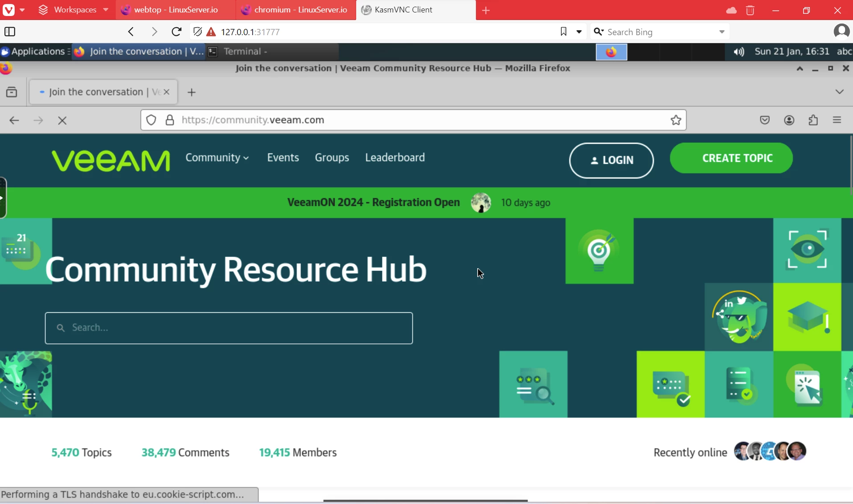Image resolution: width=853 pixels, height=504 pixels.
Task: Open a new Firefox tab
Action: click(x=191, y=92)
